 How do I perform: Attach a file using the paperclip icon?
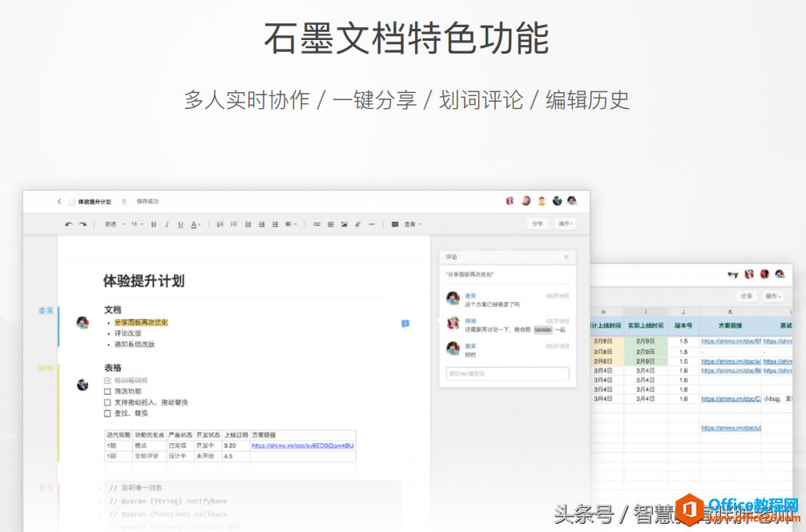pyautogui.click(x=358, y=224)
